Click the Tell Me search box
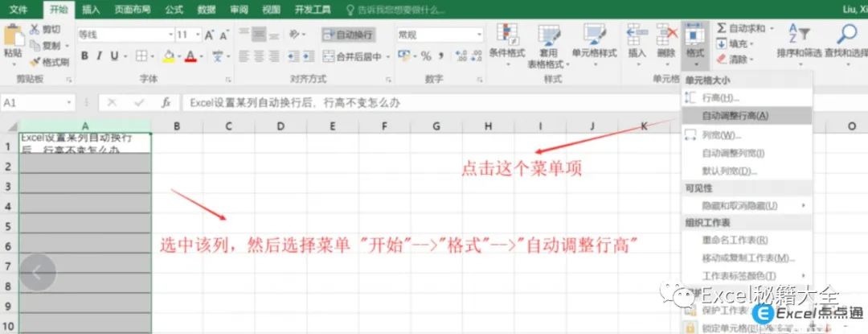Screen dimensions: 868x334 (x=395, y=10)
